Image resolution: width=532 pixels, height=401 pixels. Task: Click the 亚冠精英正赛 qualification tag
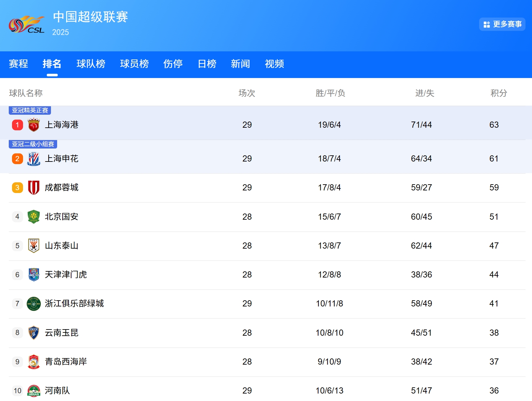point(30,110)
